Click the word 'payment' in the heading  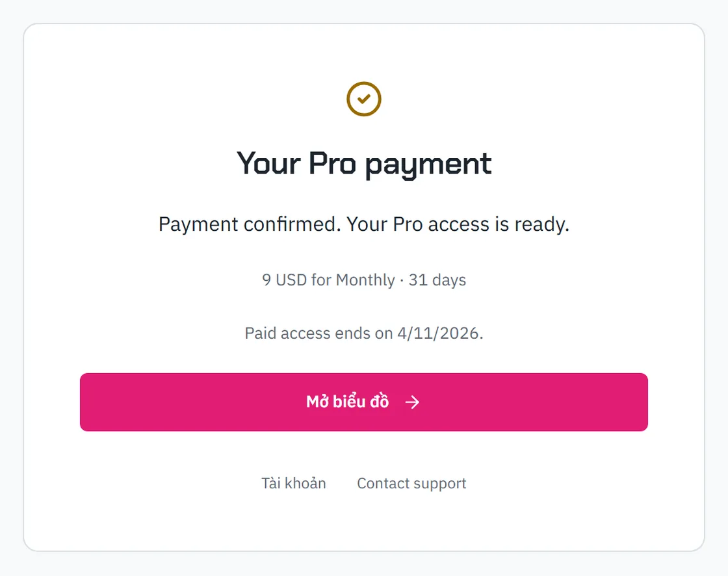click(x=428, y=165)
